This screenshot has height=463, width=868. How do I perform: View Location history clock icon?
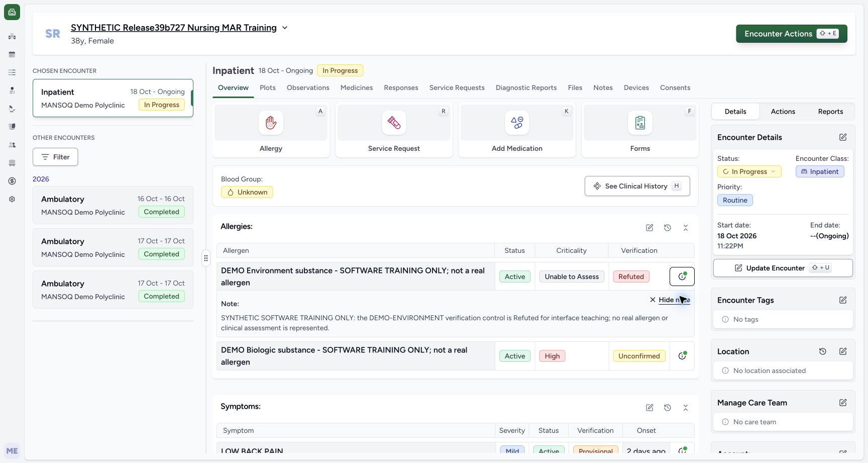[823, 351]
